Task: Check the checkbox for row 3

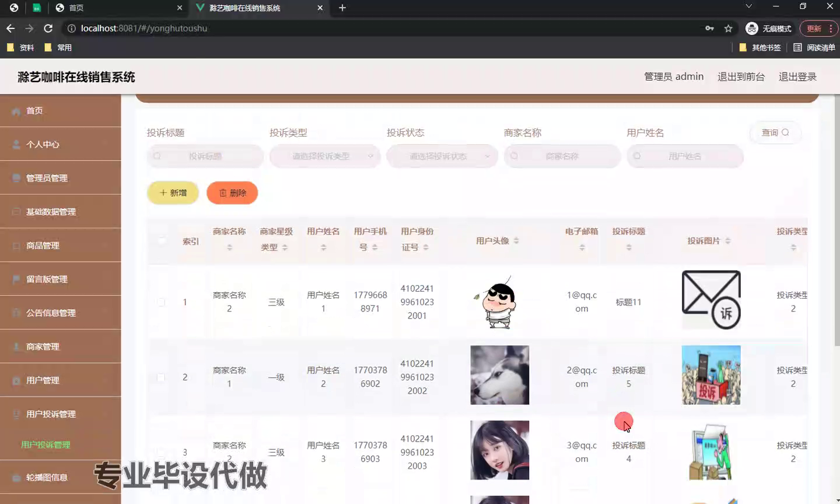Action: pyautogui.click(x=162, y=452)
